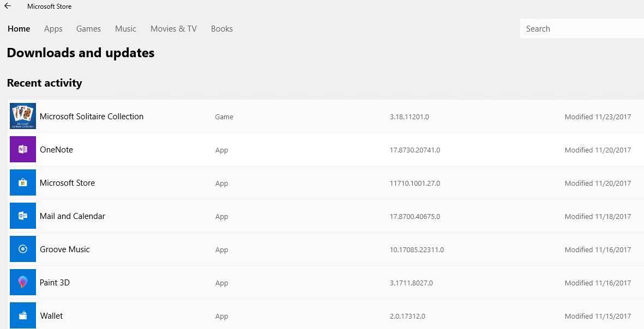Click version 3.18.11201.0 text
Viewport: 644px width, 329px height.
coord(410,117)
